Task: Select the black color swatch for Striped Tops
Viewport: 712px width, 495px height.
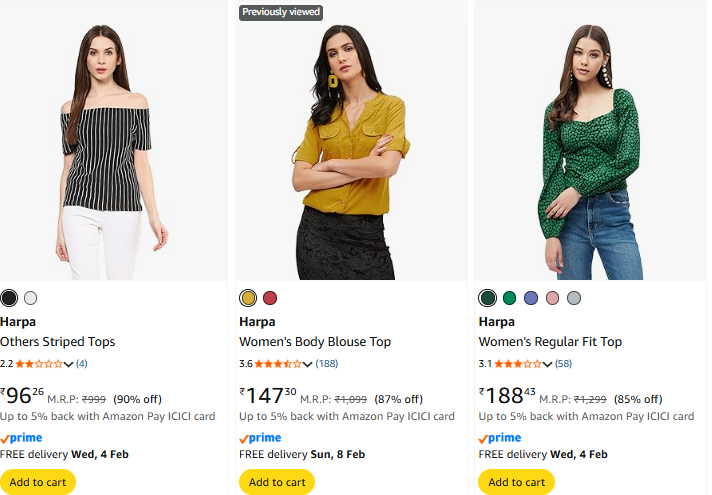Action: [9, 298]
